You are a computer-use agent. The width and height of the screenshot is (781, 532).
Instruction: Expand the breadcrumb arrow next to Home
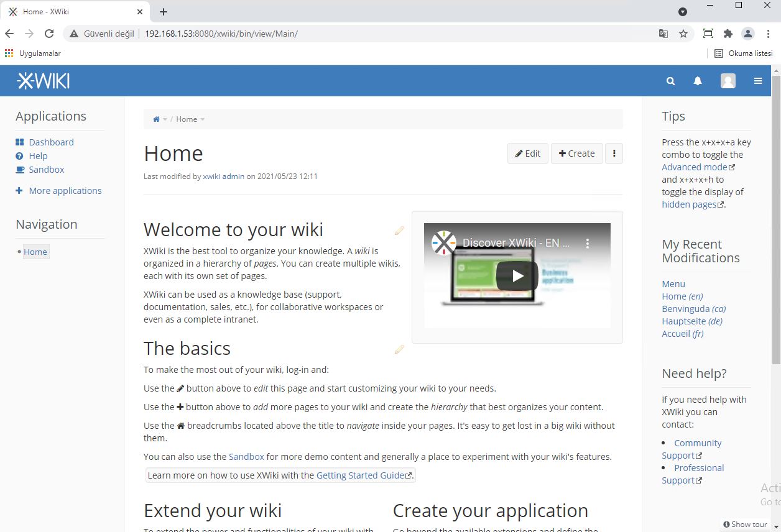coord(201,119)
